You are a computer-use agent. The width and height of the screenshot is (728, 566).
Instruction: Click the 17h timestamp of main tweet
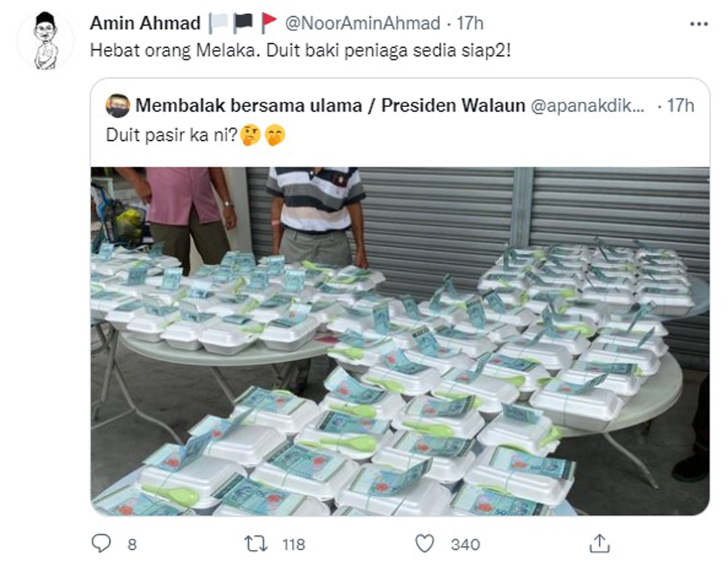coord(470,23)
